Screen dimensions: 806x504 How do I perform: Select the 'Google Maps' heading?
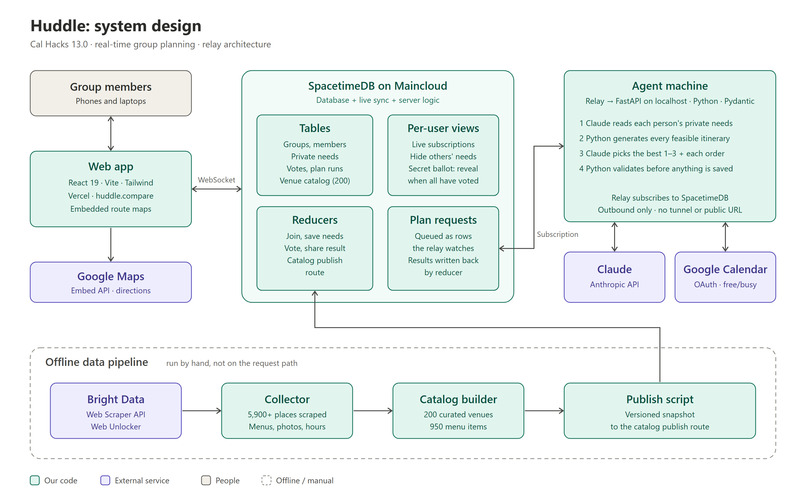(111, 276)
